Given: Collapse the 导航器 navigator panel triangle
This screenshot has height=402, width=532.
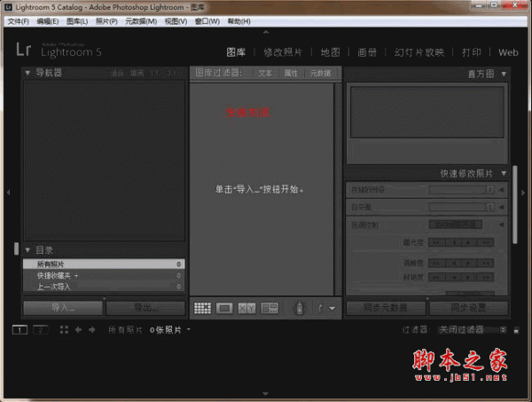Looking at the screenshot, I should [x=27, y=73].
